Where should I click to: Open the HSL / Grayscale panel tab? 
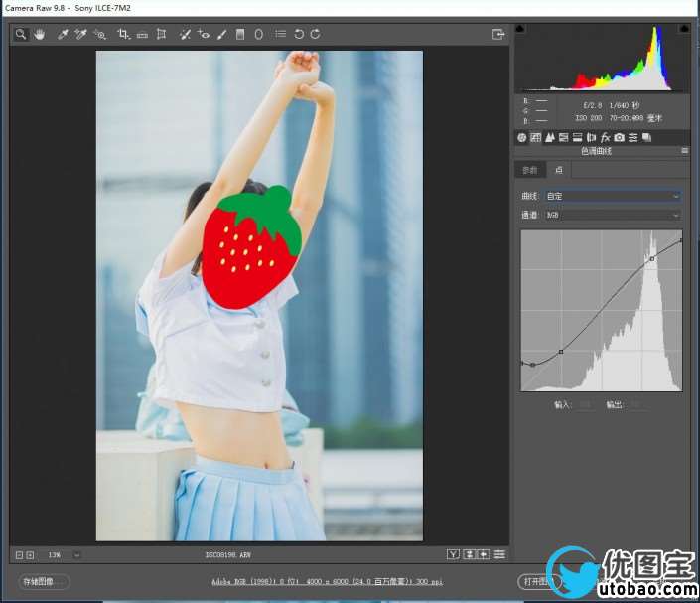click(563, 137)
